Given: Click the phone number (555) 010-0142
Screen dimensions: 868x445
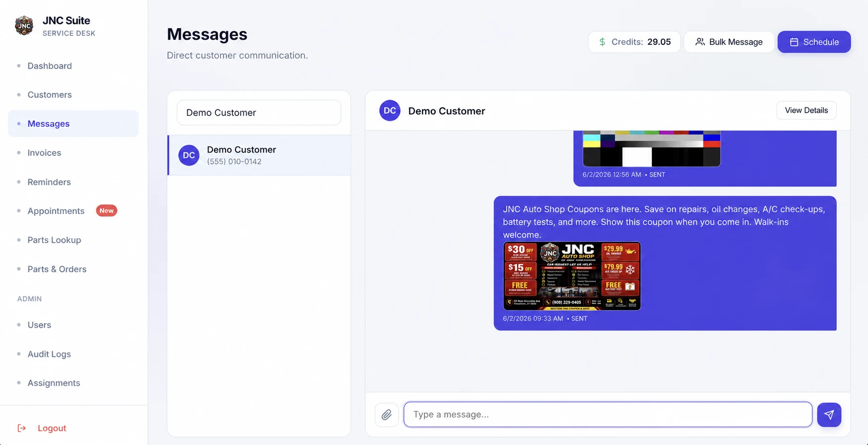Looking at the screenshot, I should coord(234,162).
